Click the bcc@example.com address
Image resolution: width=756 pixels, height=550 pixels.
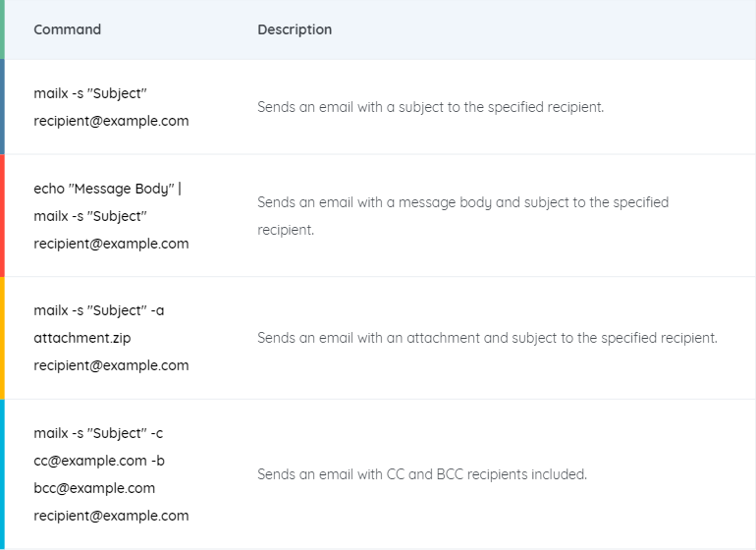click(x=94, y=488)
